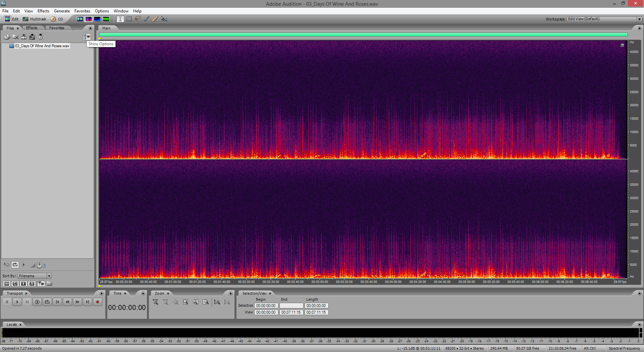
Task: Open the Generate menu
Action: pyautogui.click(x=62, y=11)
